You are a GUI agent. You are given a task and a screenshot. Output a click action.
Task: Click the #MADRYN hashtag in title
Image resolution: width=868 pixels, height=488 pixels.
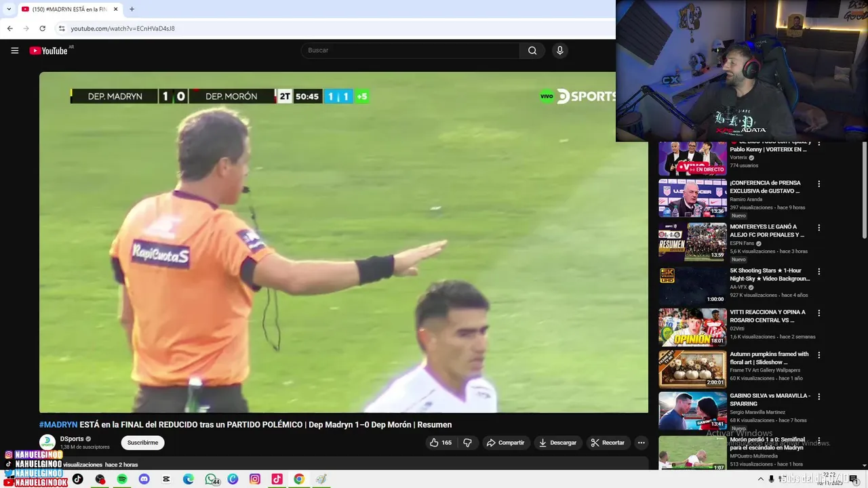[x=58, y=424]
